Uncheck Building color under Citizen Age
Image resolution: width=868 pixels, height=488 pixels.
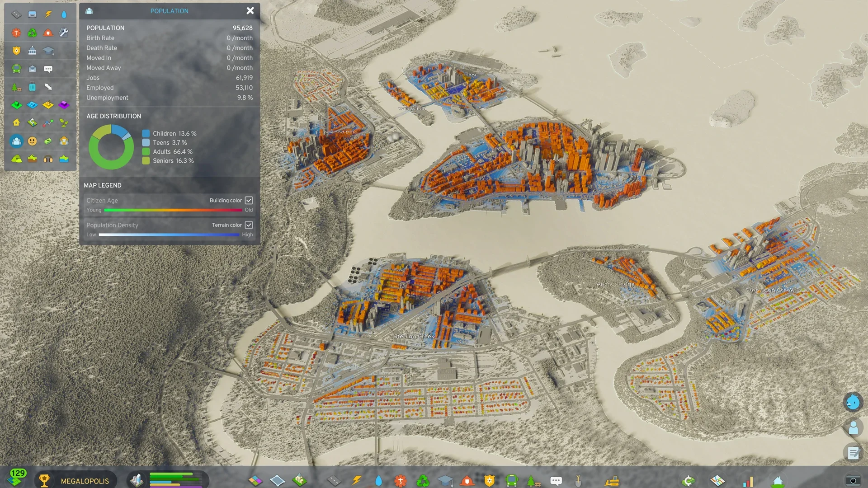pos(249,200)
